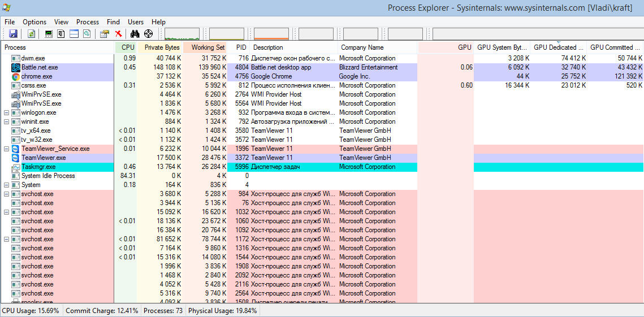Sort by the Working Set column header

click(205, 47)
